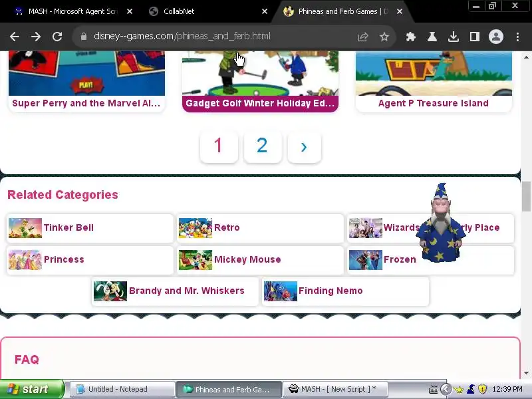Toggle the side panel icon
The height and width of the screenshot is (399, 532).
pyautogui.click(x=475, y=37)
